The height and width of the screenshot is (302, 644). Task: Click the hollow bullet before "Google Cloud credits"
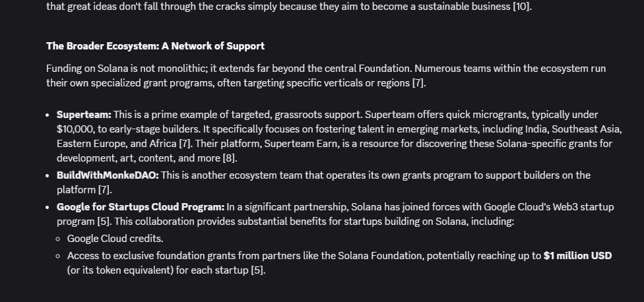[x=58, y=239]
